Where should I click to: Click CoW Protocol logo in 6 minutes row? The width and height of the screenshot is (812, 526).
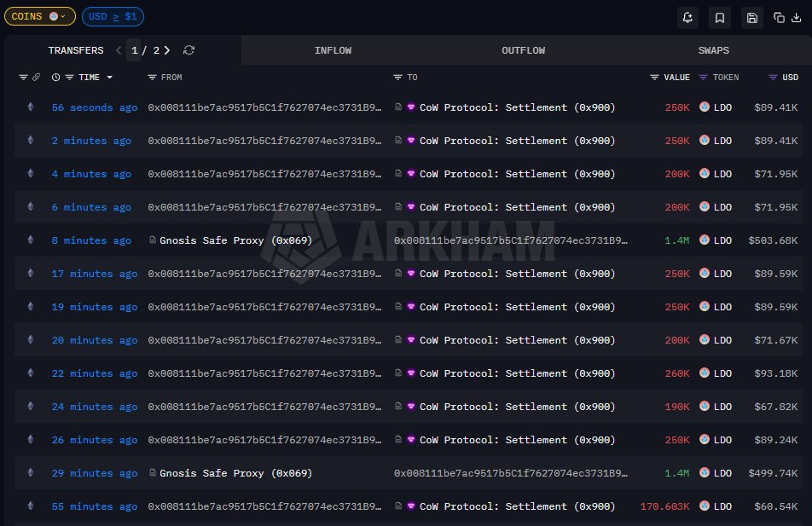coord(410,206)
